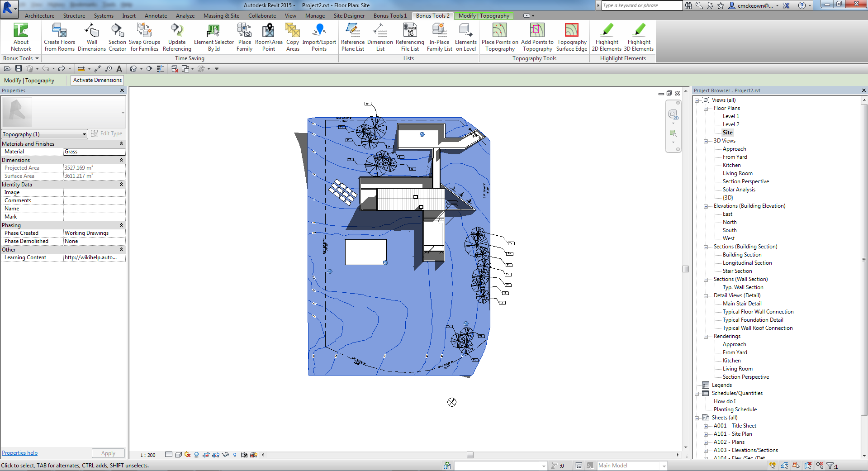This screenshot has height=471, width=868.
Task: Collapse the Identity Data properties section
Action: coord(121,184)
